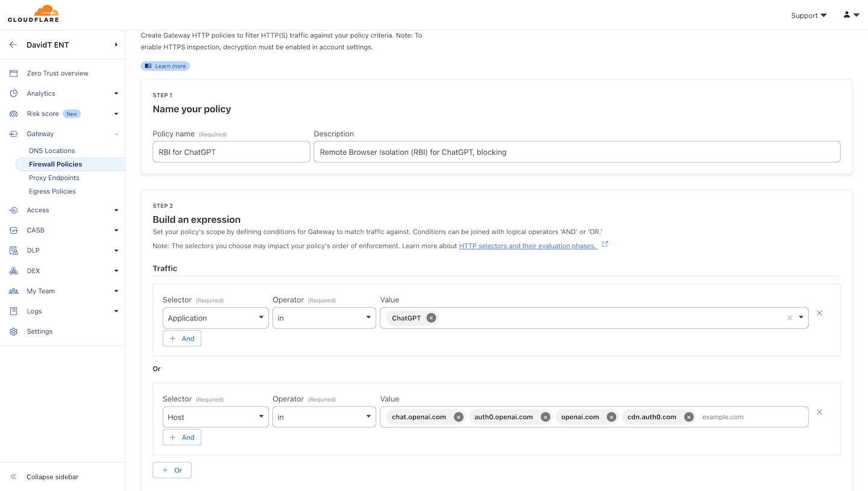
Task: Go to Zero Trust overview
Action: (x=57, y=73)
